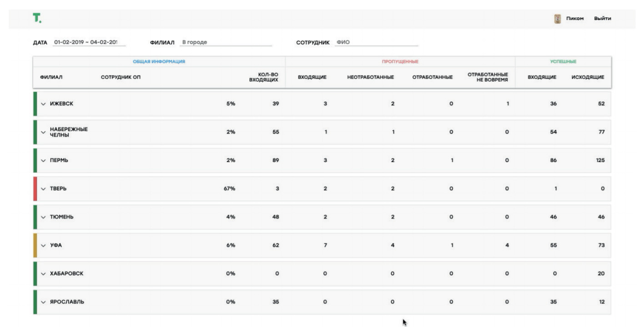Viewport: 644px width, 327px height.
Task: Click the yellow status bar of Уфа
Action: click(x=35, y=246)
